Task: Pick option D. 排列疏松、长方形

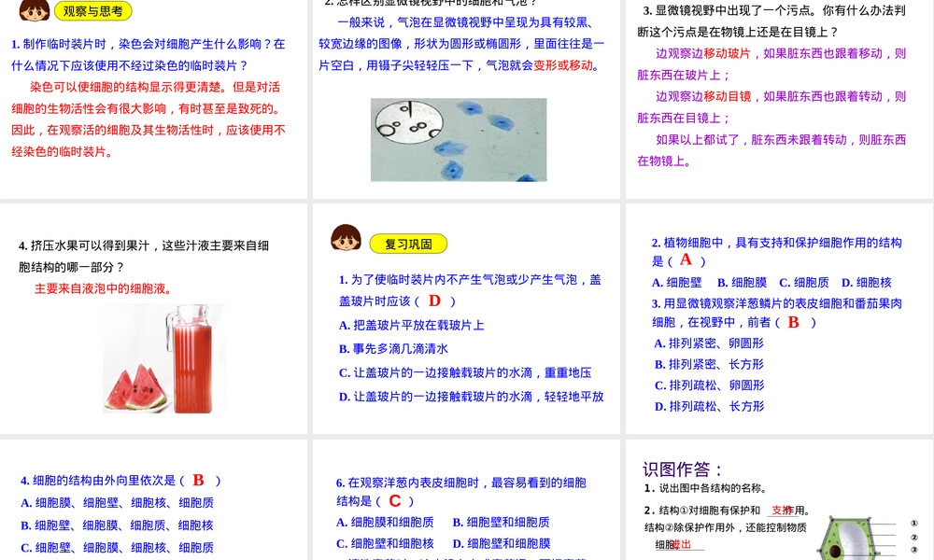Action: pyautogui.click(x=710, y=406)
